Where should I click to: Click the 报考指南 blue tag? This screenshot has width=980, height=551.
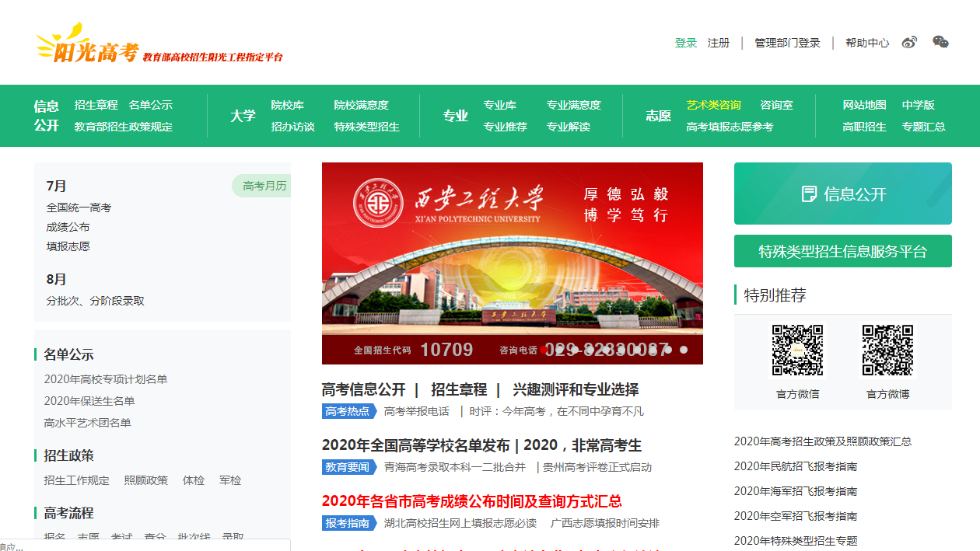(x=348, y=523)
